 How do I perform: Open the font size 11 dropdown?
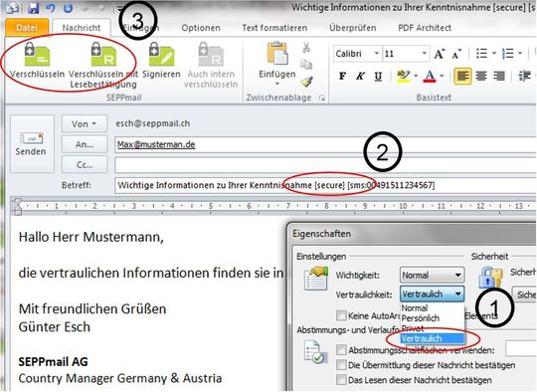[424, 54]
